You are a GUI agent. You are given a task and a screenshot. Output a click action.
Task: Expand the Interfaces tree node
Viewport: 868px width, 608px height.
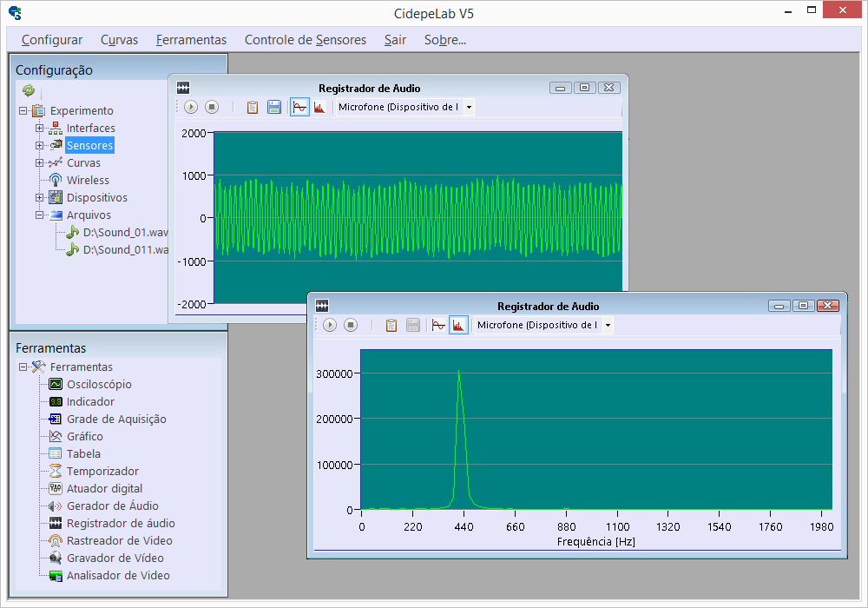[x=39, y=128]
